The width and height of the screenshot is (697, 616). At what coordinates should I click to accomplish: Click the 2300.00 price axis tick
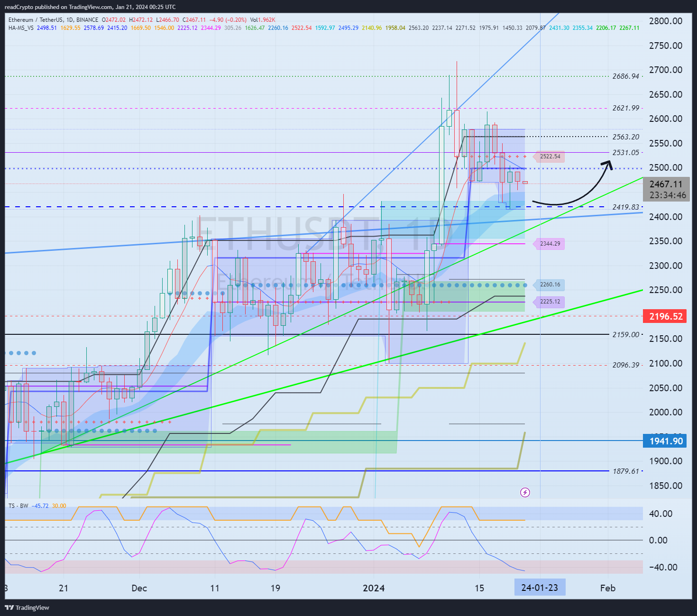[666, 266]
